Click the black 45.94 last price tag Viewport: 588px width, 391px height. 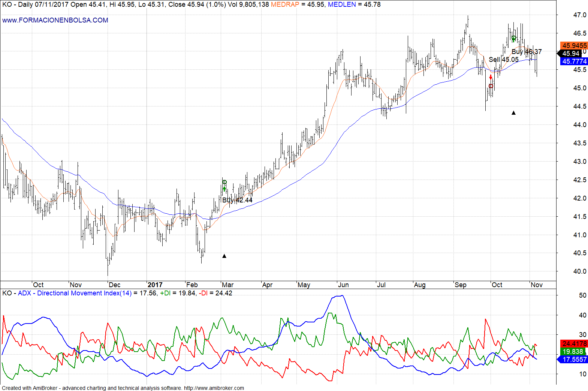point(571,54)
